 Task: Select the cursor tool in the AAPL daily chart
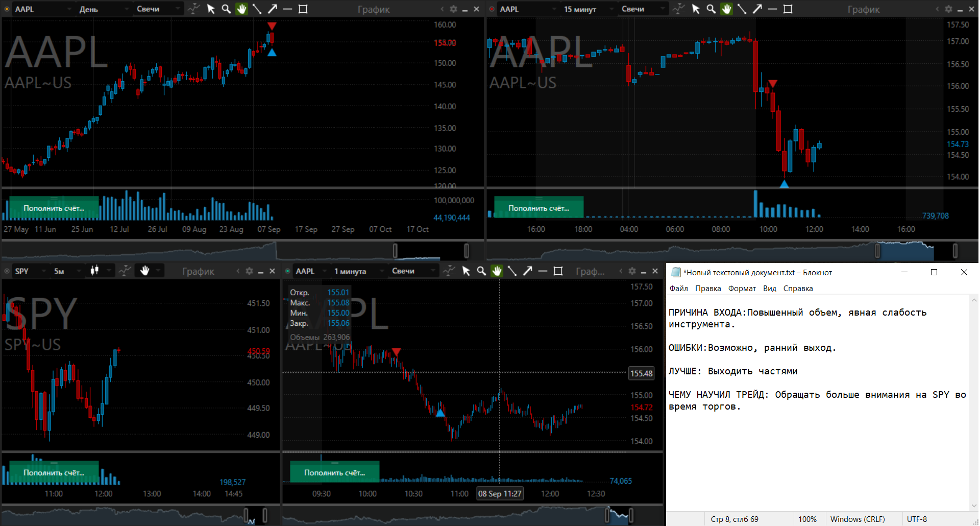pyautogui.click(x=211, y=9)
